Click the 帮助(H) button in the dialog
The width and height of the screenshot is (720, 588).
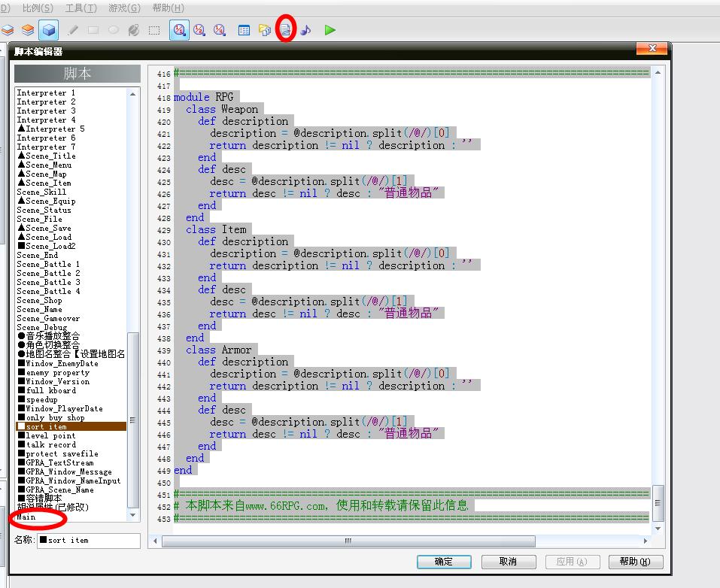[x=636, y=562]
